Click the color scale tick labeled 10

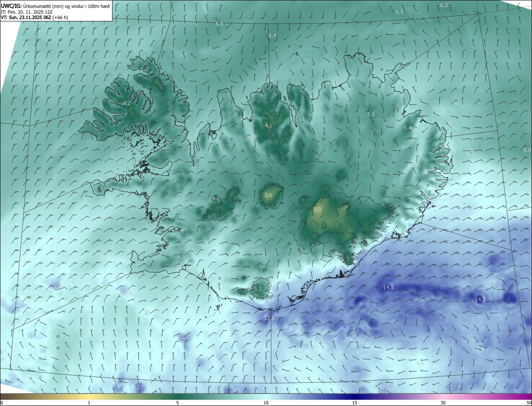[266, 403]
